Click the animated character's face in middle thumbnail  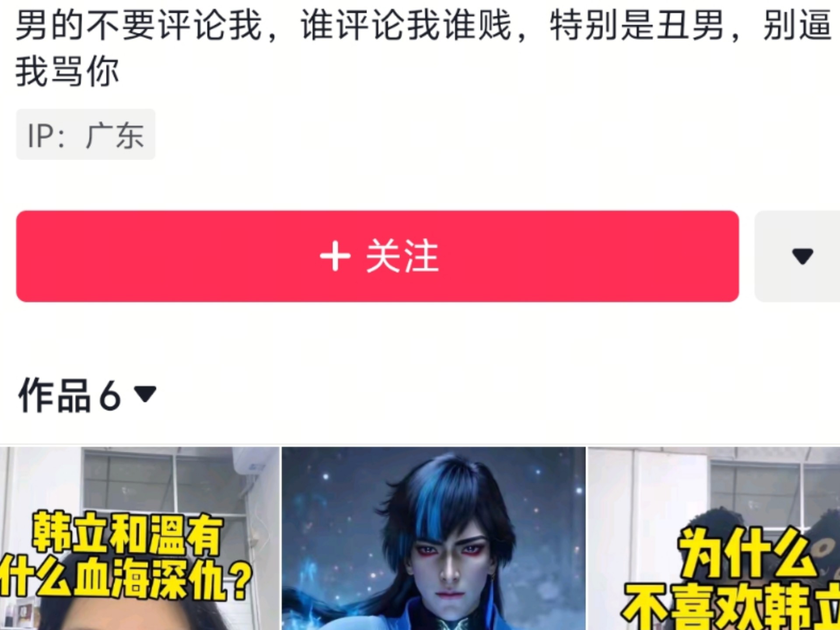point(448,564)
